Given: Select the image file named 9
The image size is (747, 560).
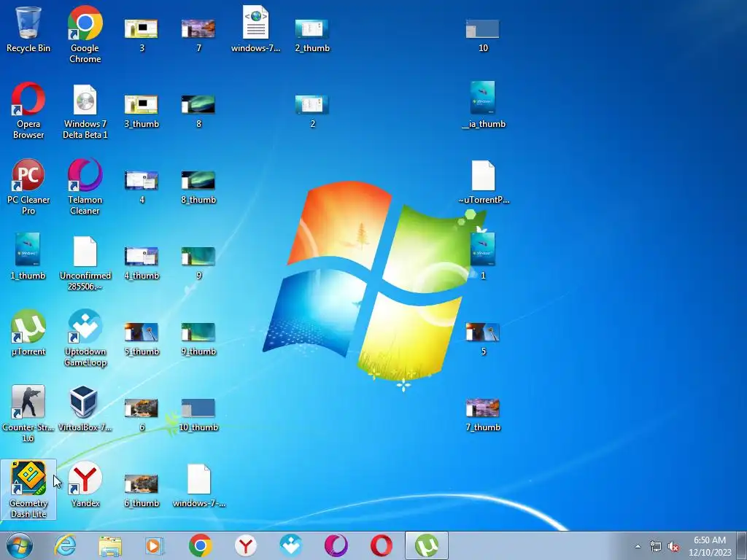Looking at the screenshot, I should [198, 262].
